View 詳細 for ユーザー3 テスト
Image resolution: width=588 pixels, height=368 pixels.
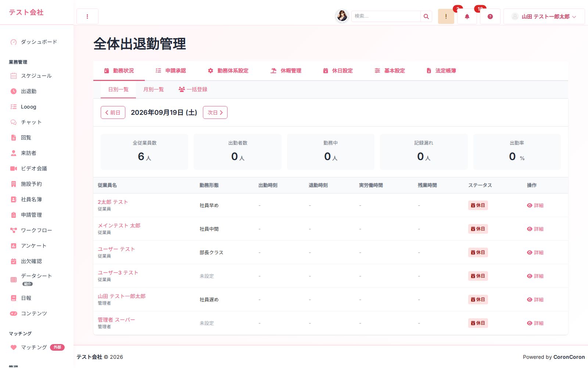(535, 276)
